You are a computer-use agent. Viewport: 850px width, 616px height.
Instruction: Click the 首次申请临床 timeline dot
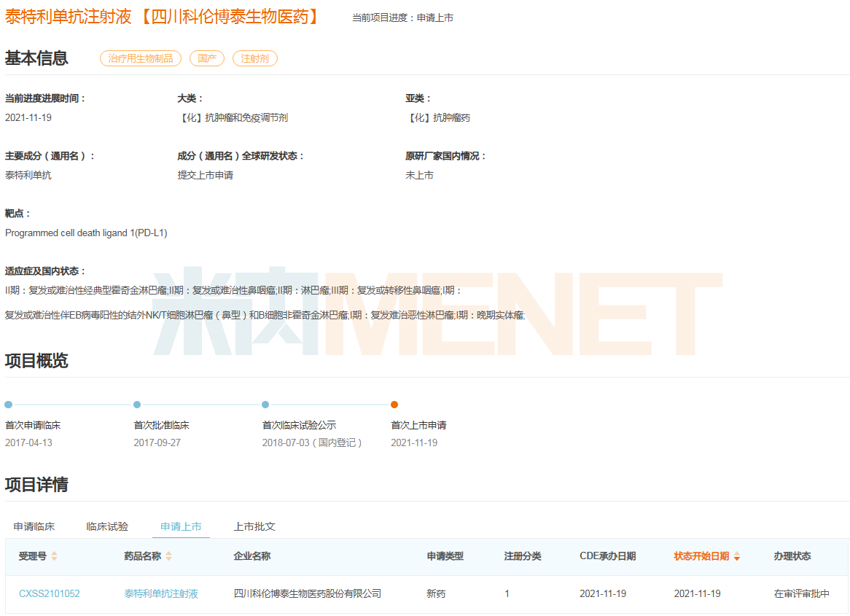(x=8, y=405)
